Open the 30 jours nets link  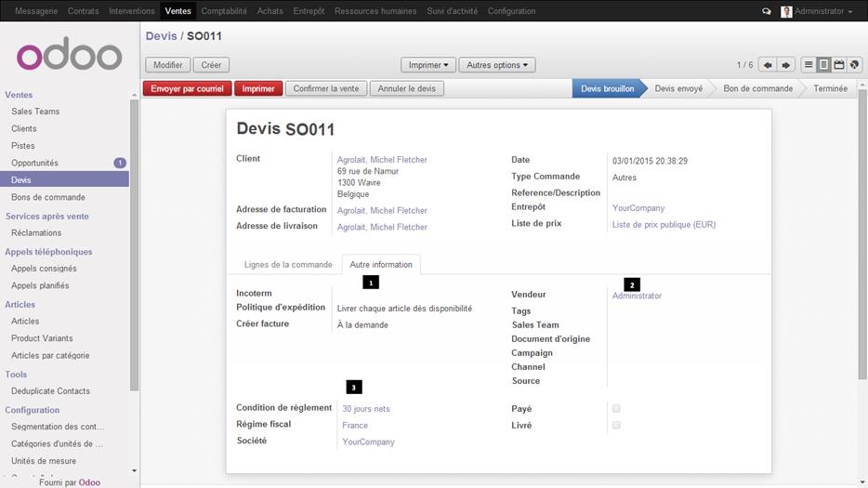[x=366, y=409]
